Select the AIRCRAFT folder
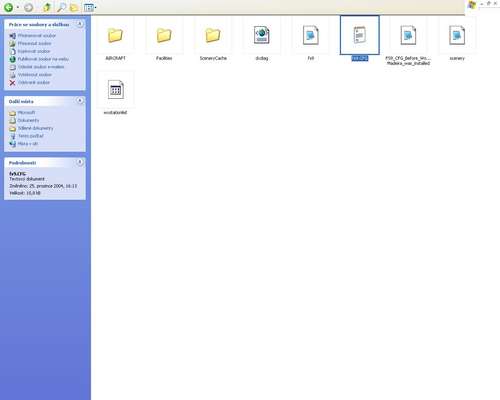The image size is (500, 400). pos(115,39)
